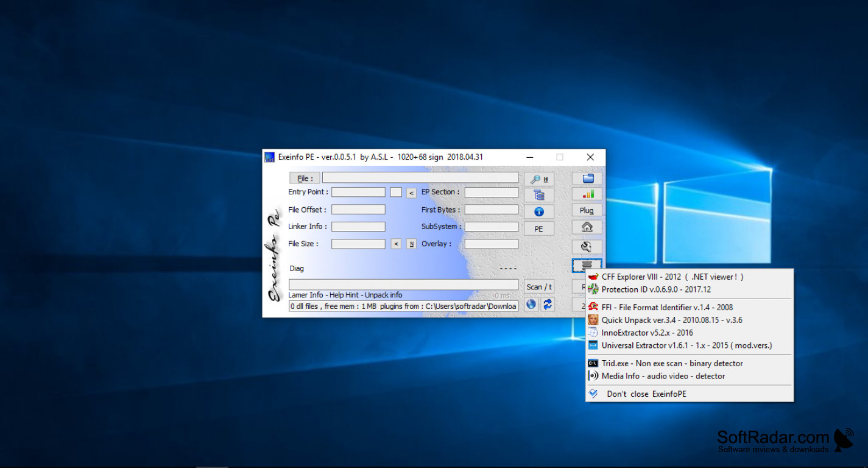Click the Scan / t button
868x468 pixels.
click(539, 286)
